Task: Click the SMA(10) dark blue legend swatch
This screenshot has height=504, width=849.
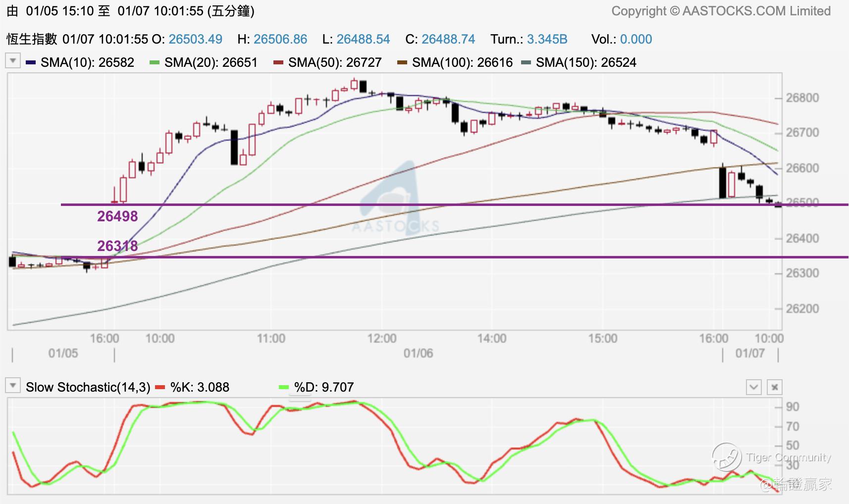Action: 31,63
